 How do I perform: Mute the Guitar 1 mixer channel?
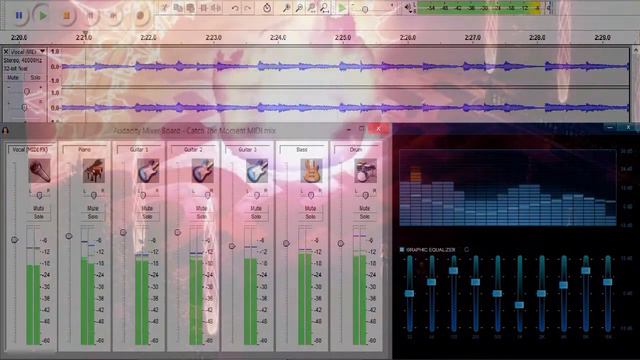[147, 208]
